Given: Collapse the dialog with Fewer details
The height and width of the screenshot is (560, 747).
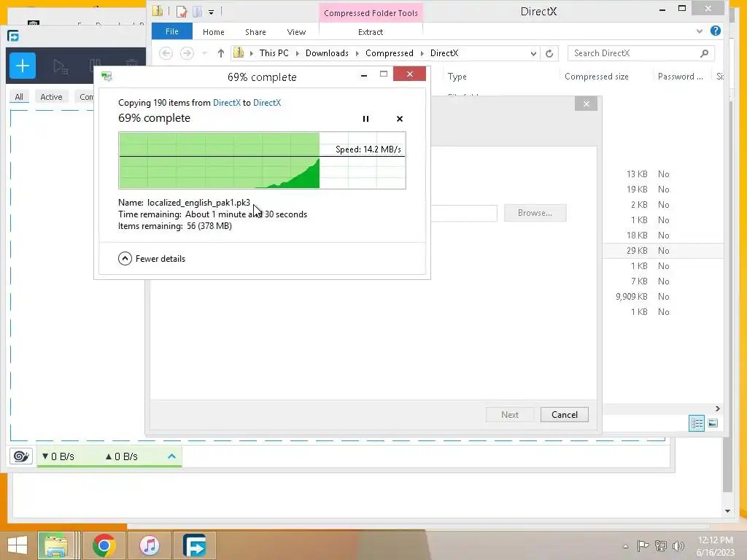Looking at the screenshot, I should (152, 259).
